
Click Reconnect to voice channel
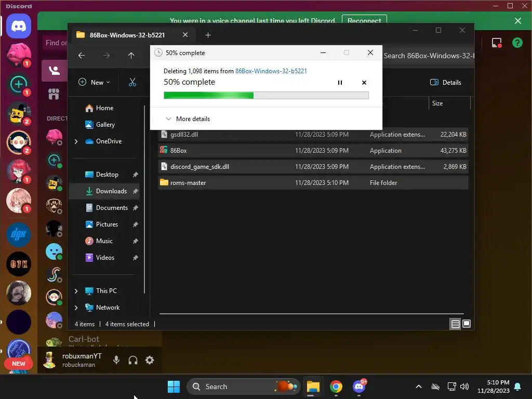(x=364, y=20)
